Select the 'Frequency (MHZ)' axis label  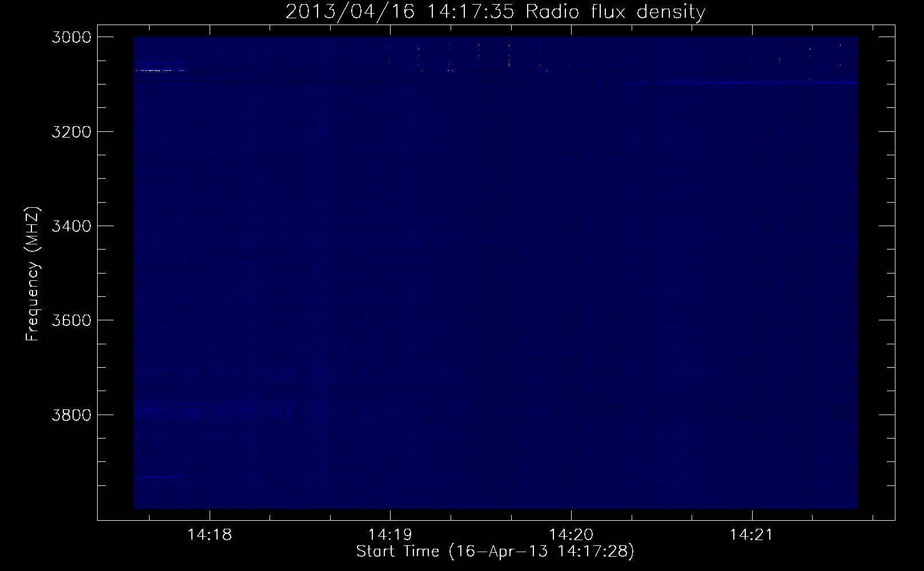coord(33,274)
